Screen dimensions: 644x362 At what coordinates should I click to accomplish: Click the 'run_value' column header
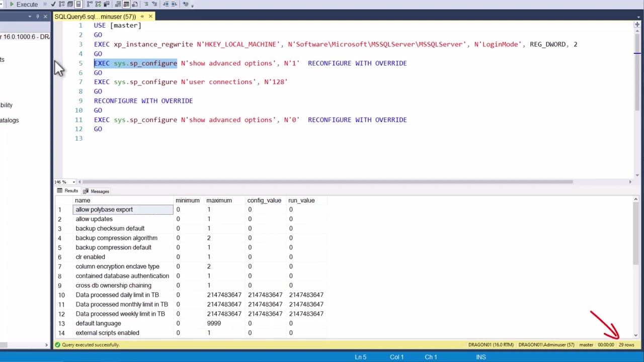coord(307,200)
